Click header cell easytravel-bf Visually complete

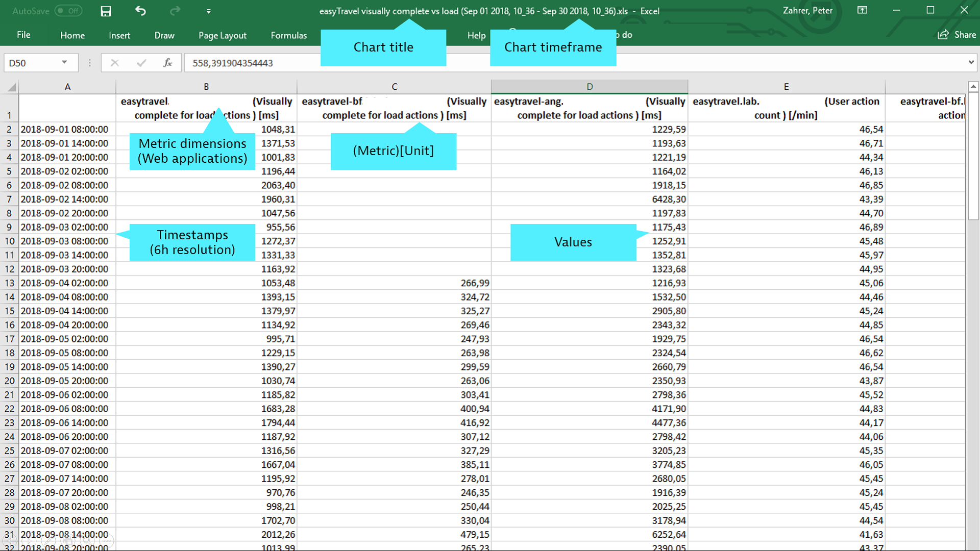click(x=394, y=108)
